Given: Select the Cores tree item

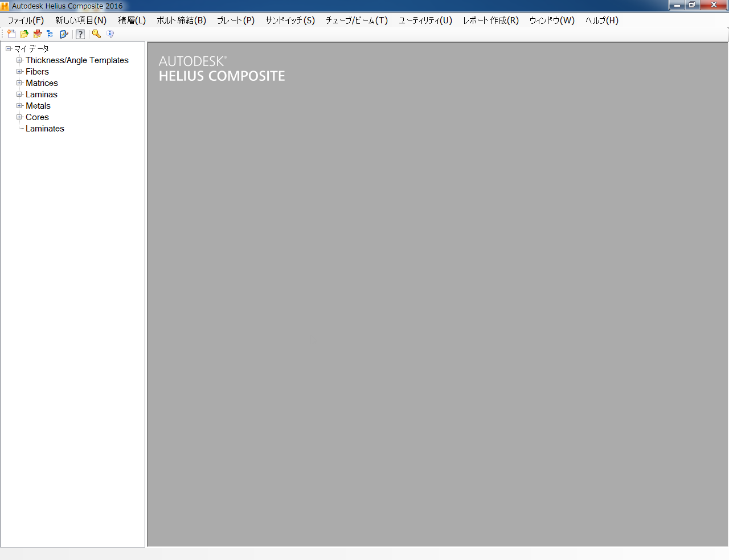Looking at the screenshot, I should (37, 117).
